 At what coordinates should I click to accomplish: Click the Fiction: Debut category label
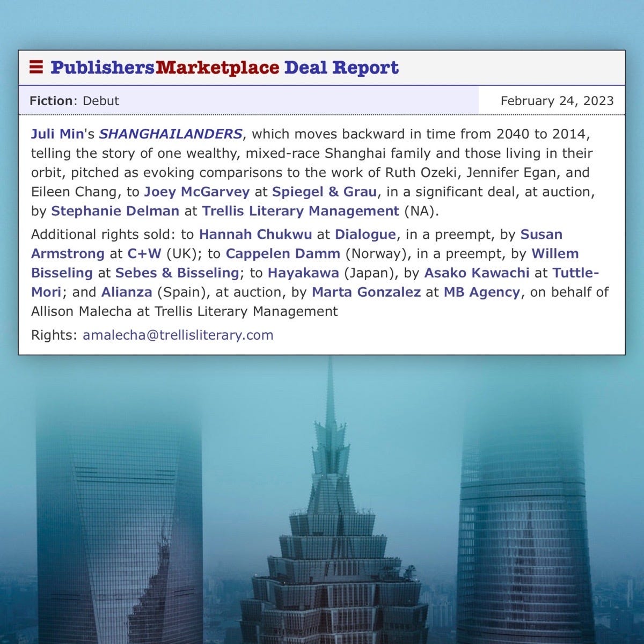(x=75, y=101)
